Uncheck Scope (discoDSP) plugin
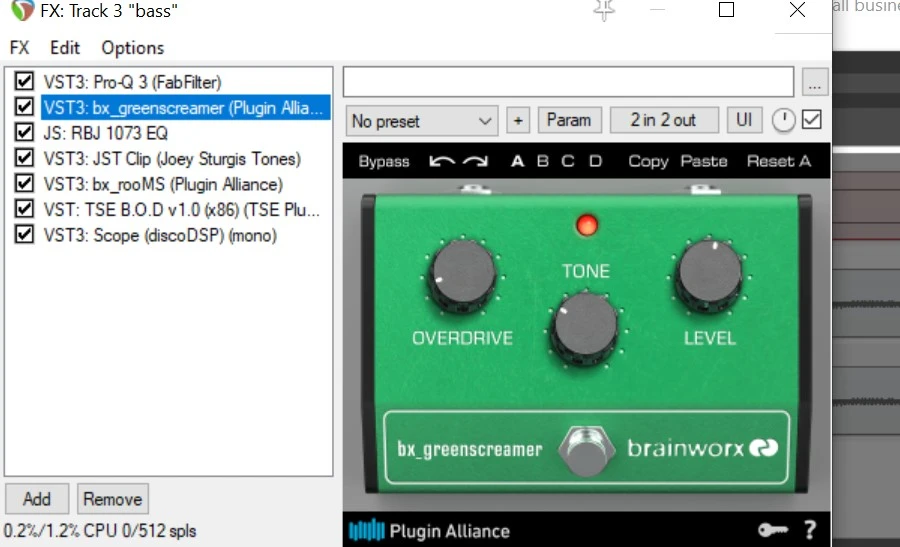This screenshot has height=547, width=900. point(24,234)
